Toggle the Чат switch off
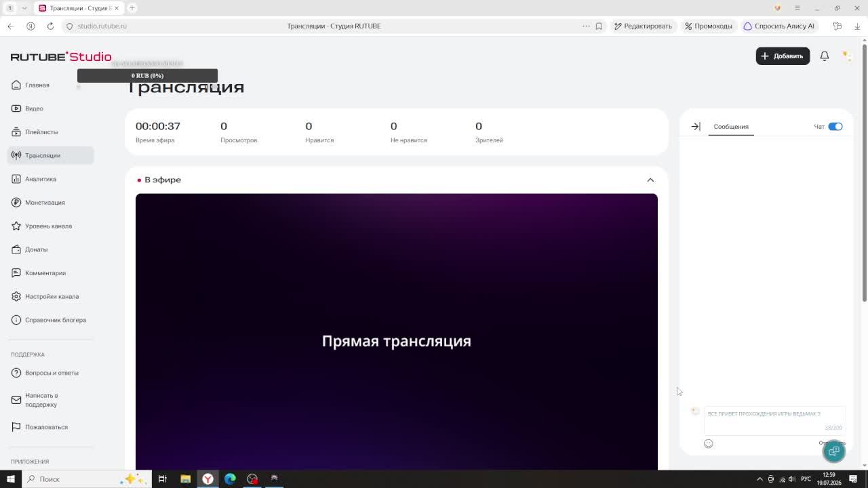The image size is (868, 488). tap(835, 127)
